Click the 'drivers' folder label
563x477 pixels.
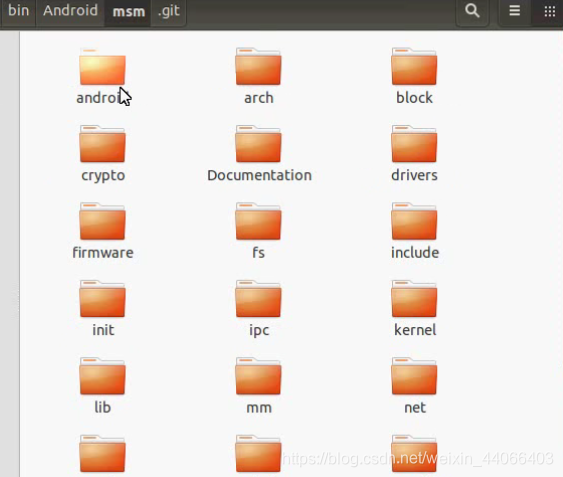click(414, 175)
